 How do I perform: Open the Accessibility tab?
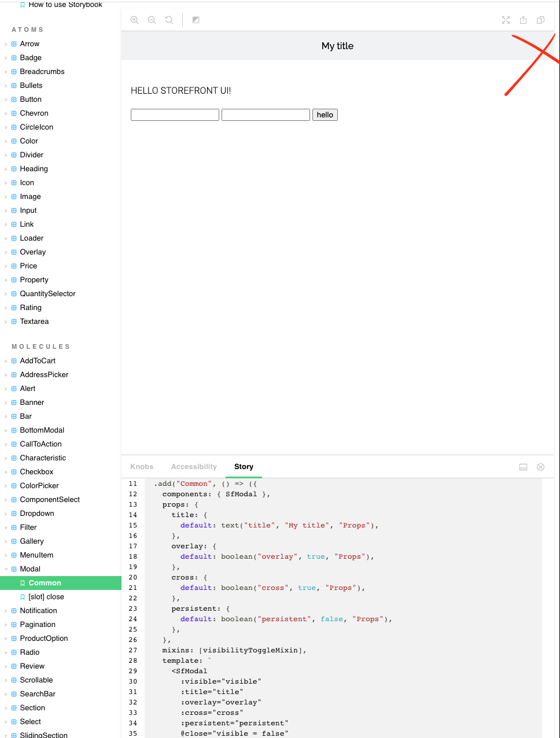(193, 467)
